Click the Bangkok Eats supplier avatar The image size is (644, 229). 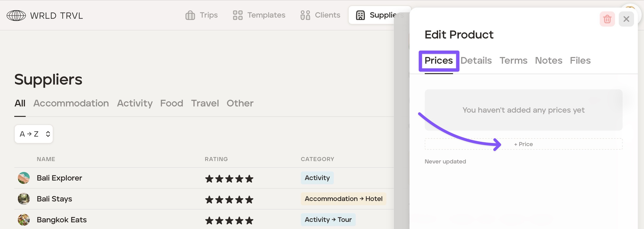tap(24, 220)
